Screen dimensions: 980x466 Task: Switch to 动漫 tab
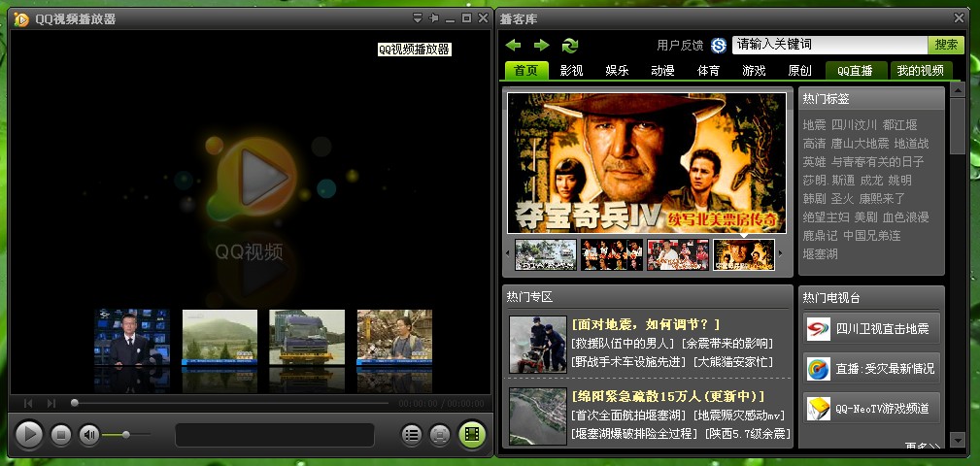(662, 71)
